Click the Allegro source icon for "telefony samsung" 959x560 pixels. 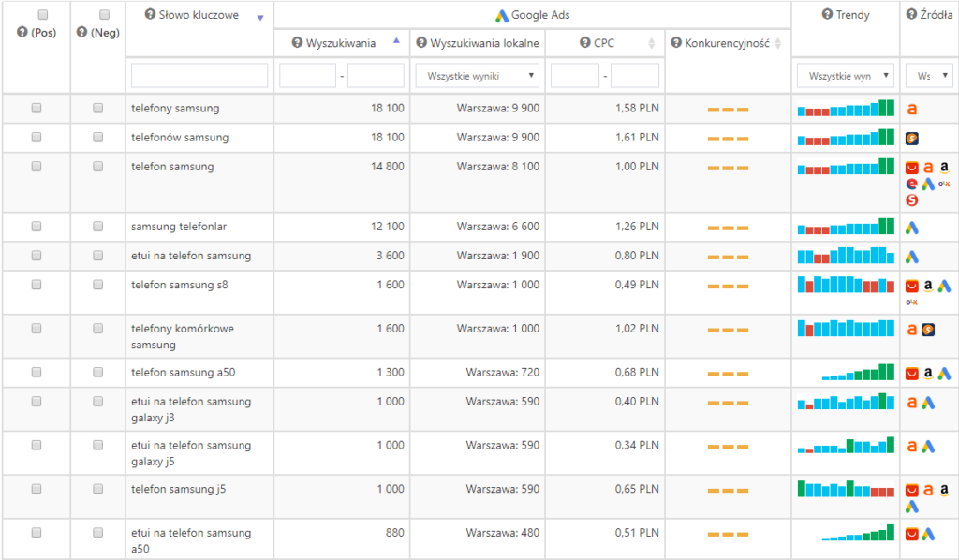[x=912, y=109]
